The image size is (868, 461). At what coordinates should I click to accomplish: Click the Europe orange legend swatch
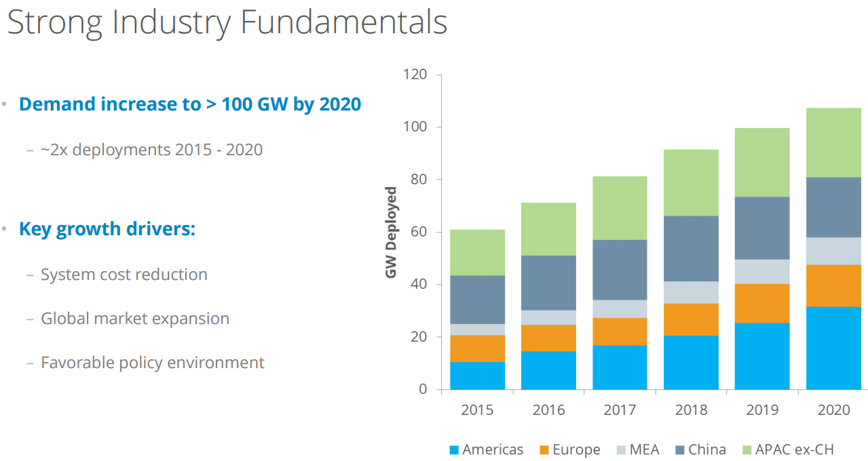(544, 450)
